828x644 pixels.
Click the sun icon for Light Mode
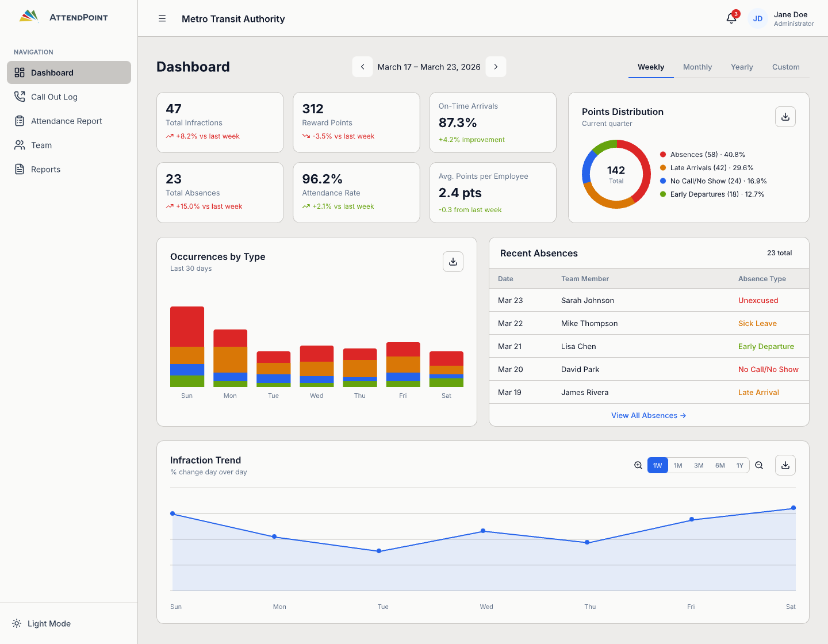pos(17,623)
